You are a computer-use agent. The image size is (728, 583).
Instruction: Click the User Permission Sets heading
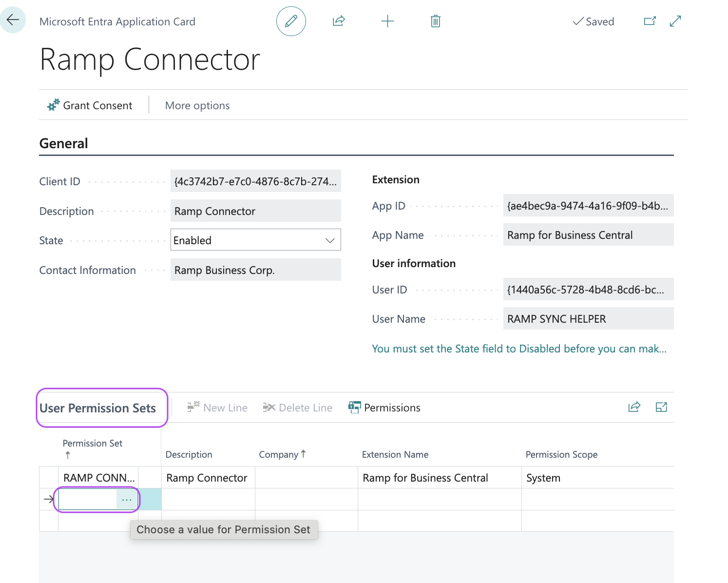click(x=98, y=408)
